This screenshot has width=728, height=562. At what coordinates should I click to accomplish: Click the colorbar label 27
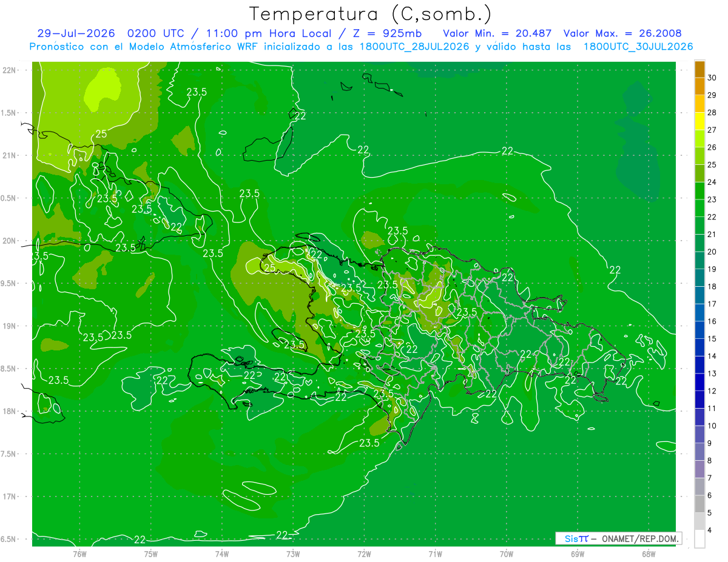tap(712, 130)
